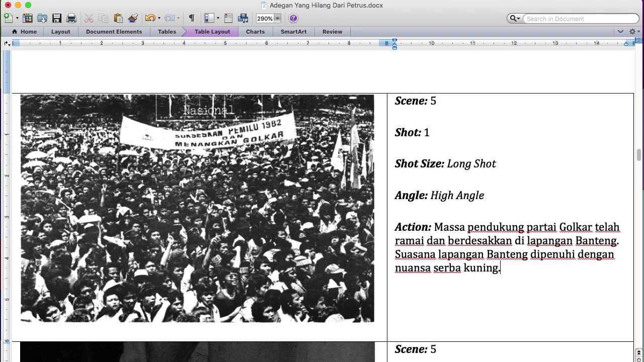Open the SmartArt ribbon tab
This screenshot has width=644, height=362.
pos(293,32)
